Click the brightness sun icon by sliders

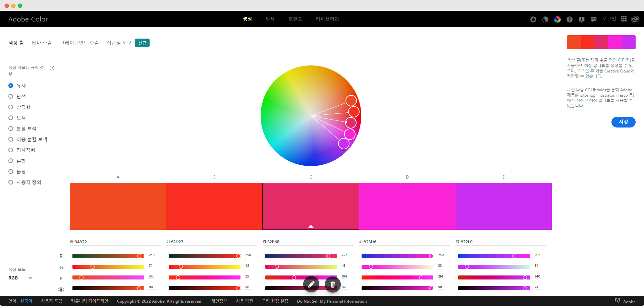tap(61, 289)
